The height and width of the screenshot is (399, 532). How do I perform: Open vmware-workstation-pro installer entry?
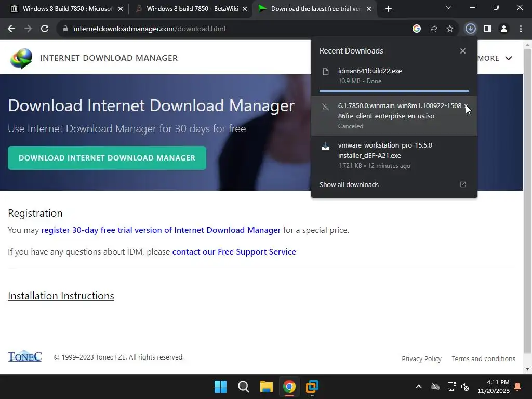pos(394,155)
